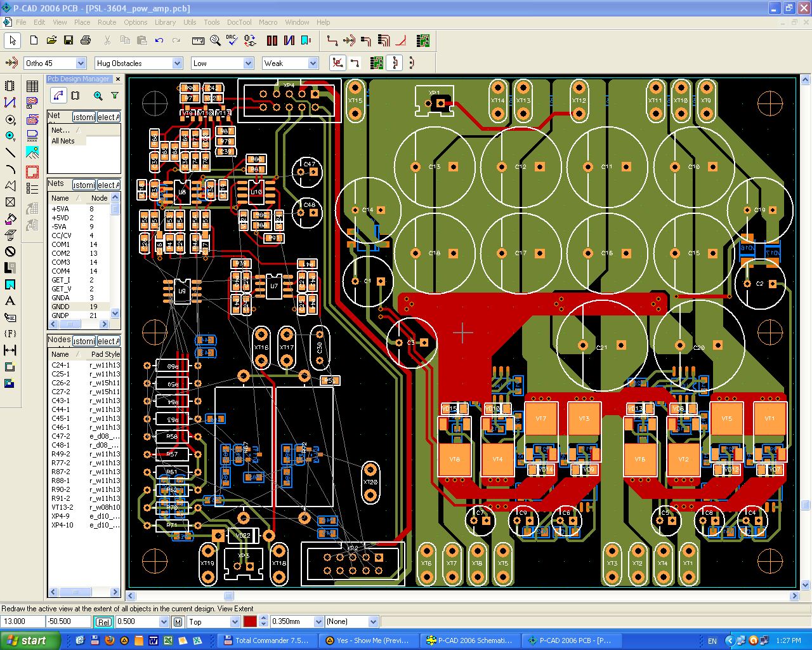Image resolution: width=812 pixels, height=650 pixels.
Task: Toggle the M macro record button
Action: coord(178,622)
